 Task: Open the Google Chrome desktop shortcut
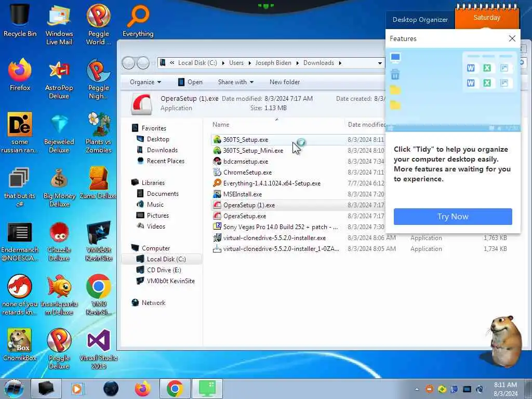coord(98,295)
